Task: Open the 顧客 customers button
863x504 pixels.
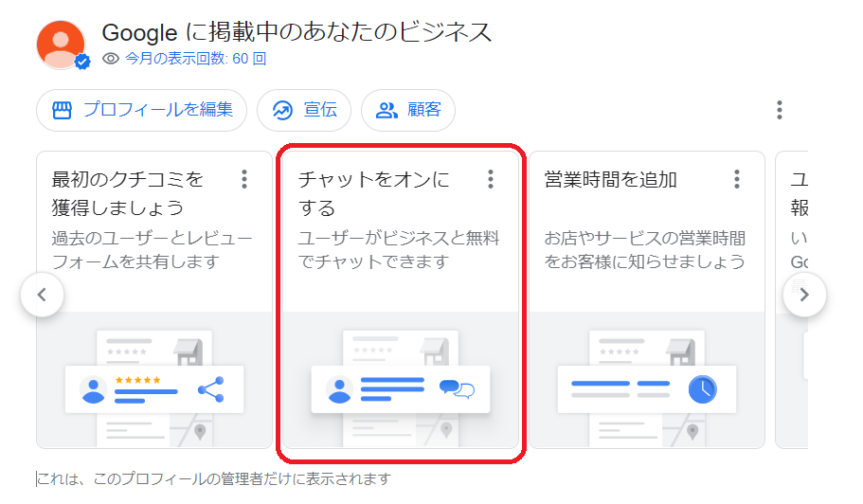Action: 408,110
